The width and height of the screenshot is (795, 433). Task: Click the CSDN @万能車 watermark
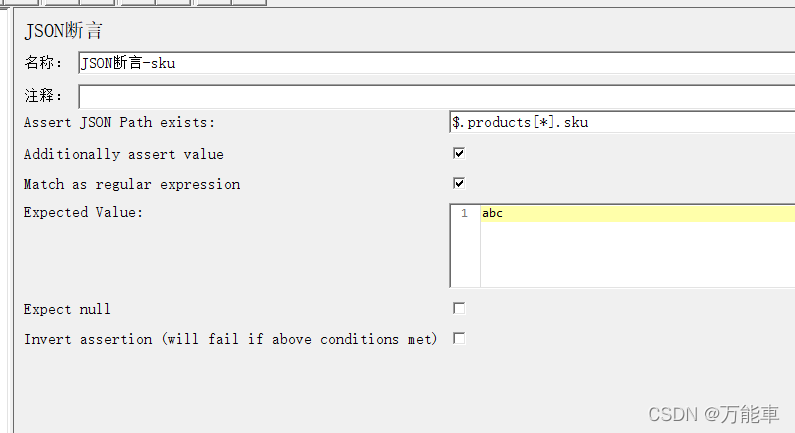click(x=713, y=415)
